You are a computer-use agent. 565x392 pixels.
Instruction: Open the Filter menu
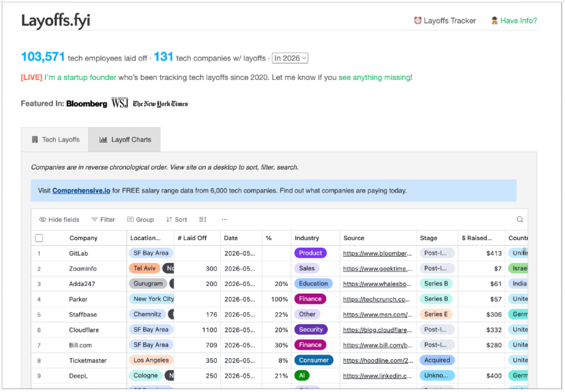103,220
